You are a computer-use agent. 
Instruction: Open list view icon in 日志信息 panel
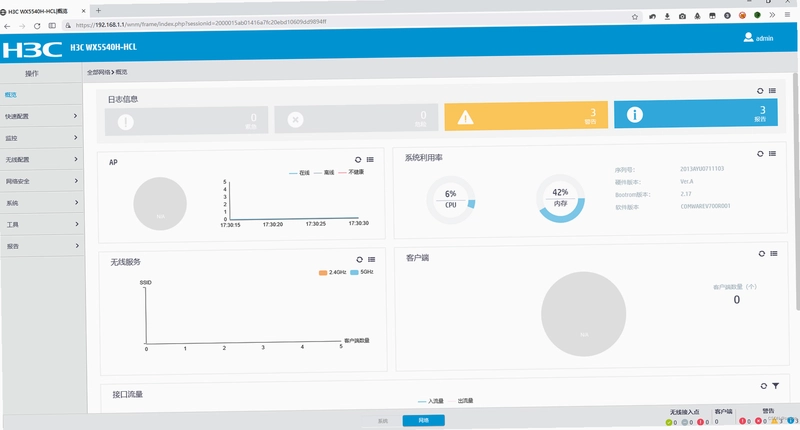(x=772, y=91)
